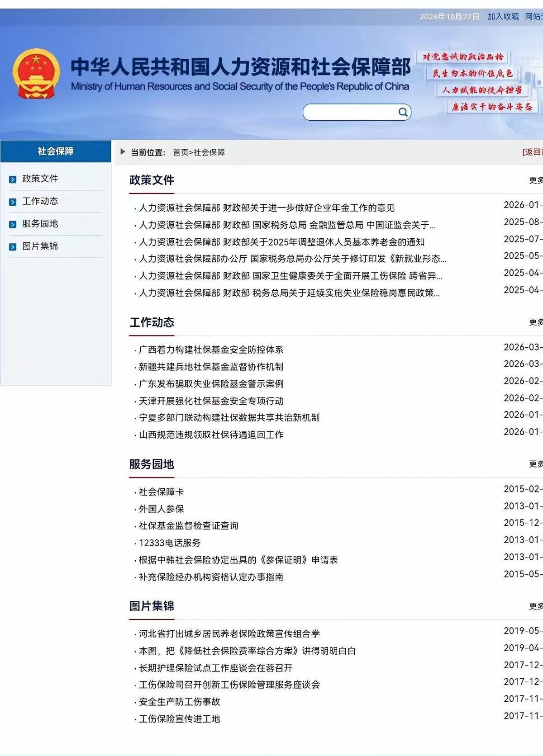Open 《降低社会保险费率综合方案》讲得明明白白 link
Viewport: 543px width, 756px height.
(247, 651)
